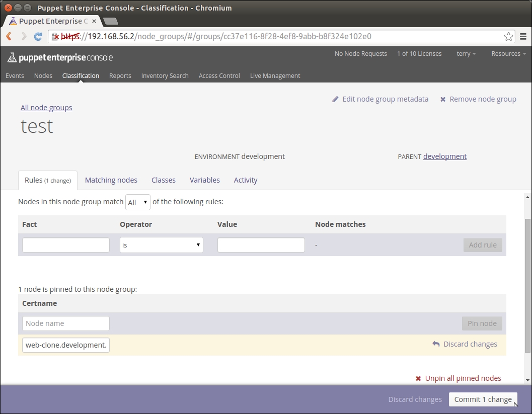Click the pencil icon for editing metadata
Screen dimensions: 532x414
click(336, 100)
